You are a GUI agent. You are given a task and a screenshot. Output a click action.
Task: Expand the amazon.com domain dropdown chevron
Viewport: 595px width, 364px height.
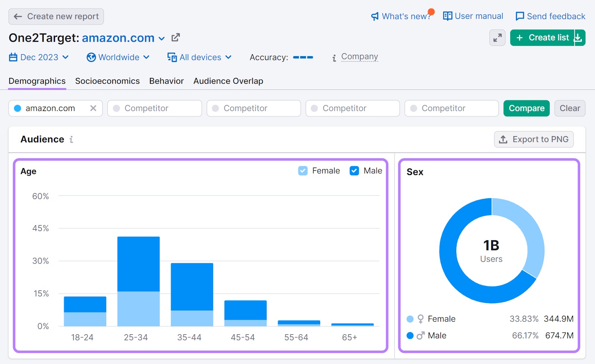pyautogui.click(x=161, y=38)
